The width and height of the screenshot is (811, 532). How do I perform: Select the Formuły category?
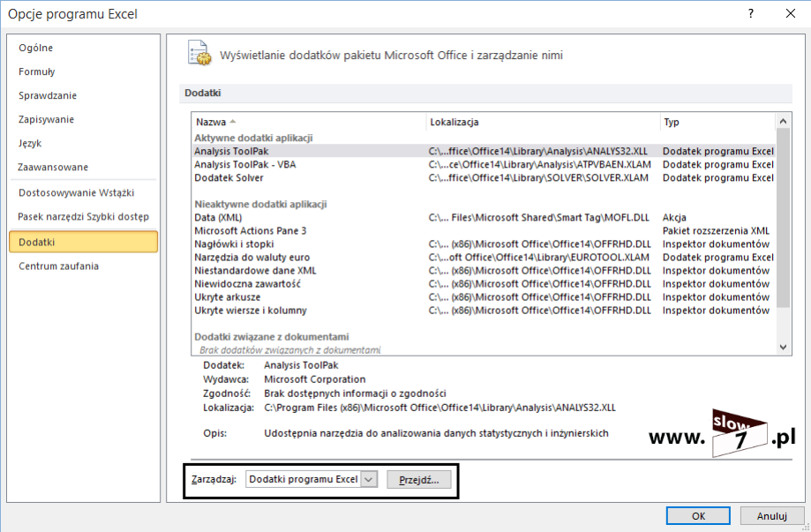37,71
